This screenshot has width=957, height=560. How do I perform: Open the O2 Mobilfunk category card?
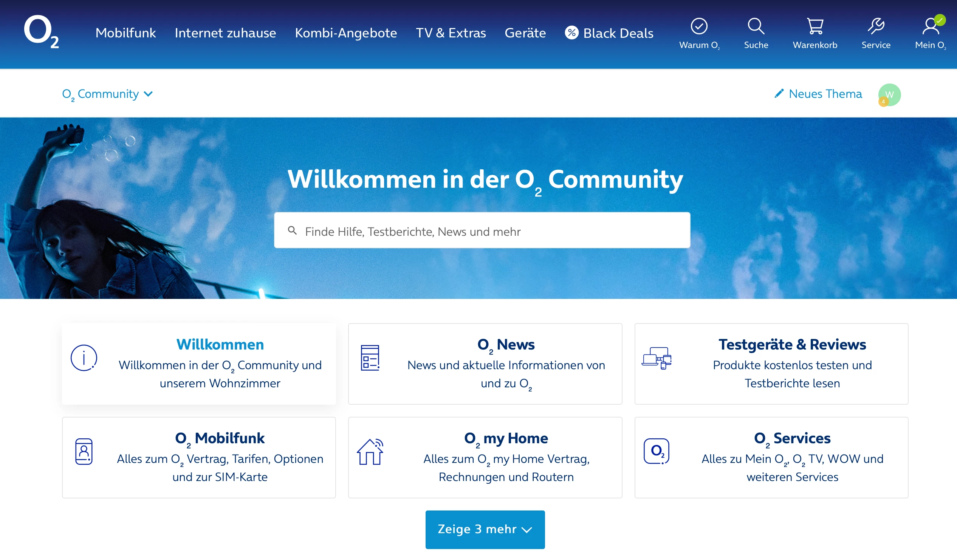220,438
